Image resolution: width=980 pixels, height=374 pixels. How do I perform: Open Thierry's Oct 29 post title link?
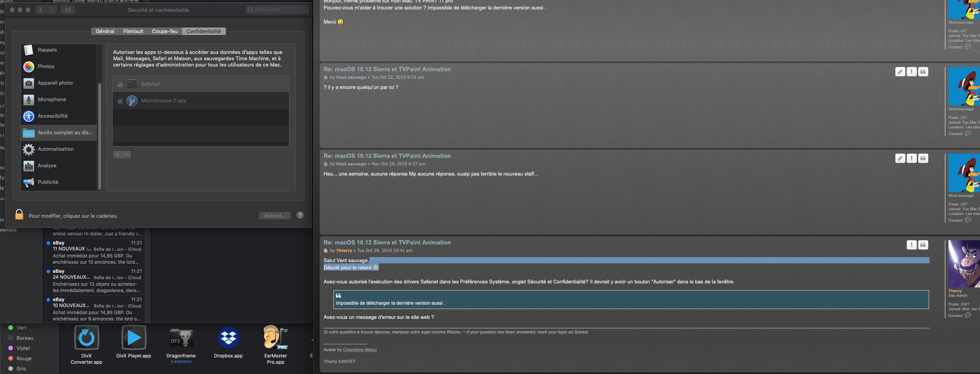tap(387, 243)
